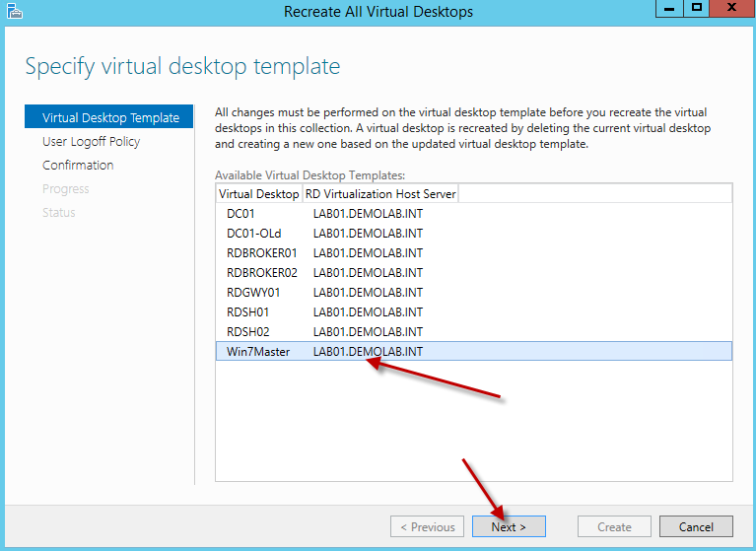Viewport: 756px width, 551px height.
Task: Click the Previous button
Action: coord(427,526)
